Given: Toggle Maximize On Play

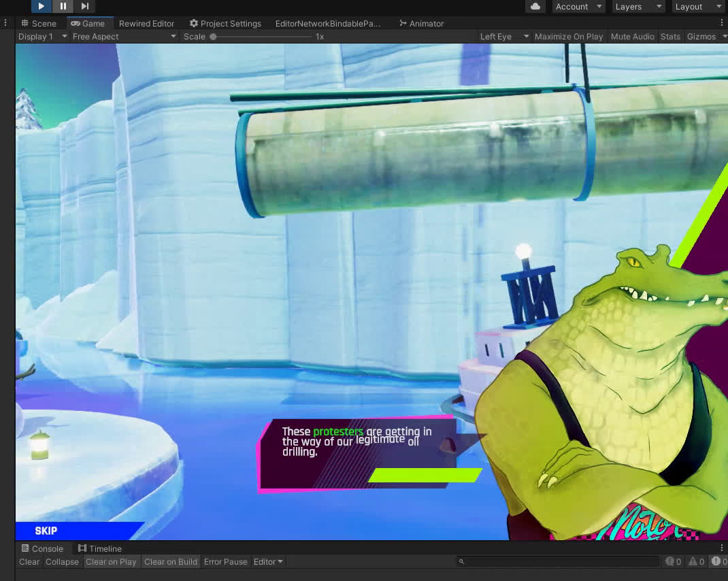Looking at the screenshot, I should point(568,37).
